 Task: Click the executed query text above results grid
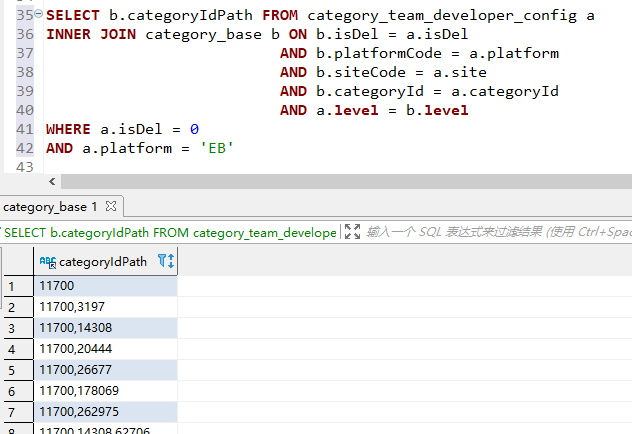(170, 233)
